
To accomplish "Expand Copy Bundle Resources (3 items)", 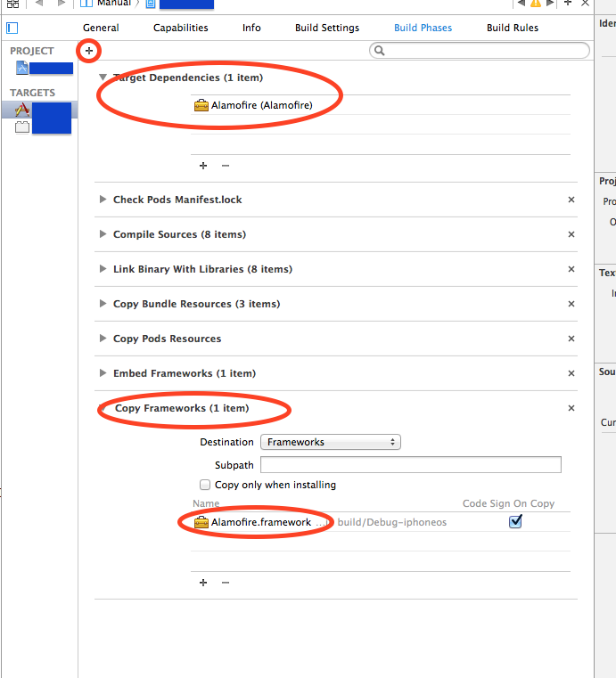I will point(103,304).
